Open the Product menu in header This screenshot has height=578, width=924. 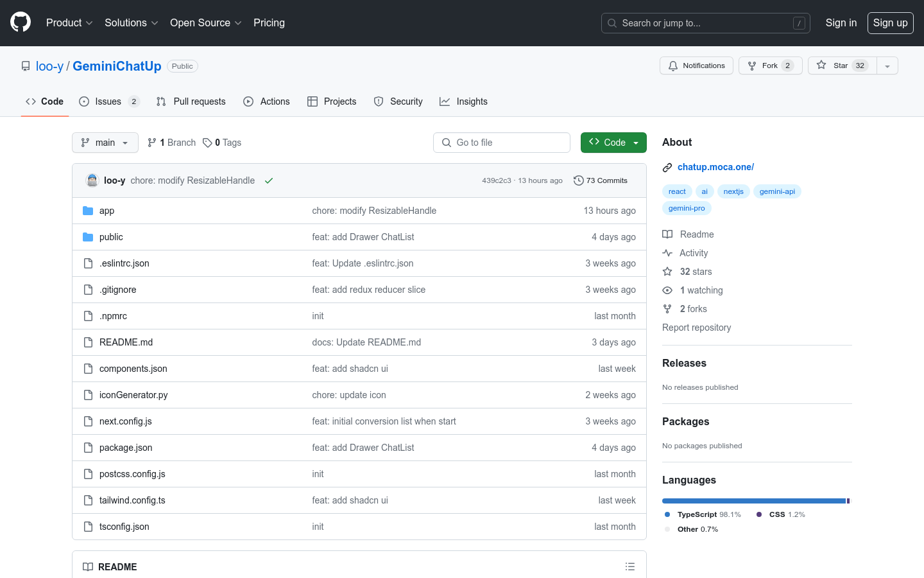[x=69, y=22]
